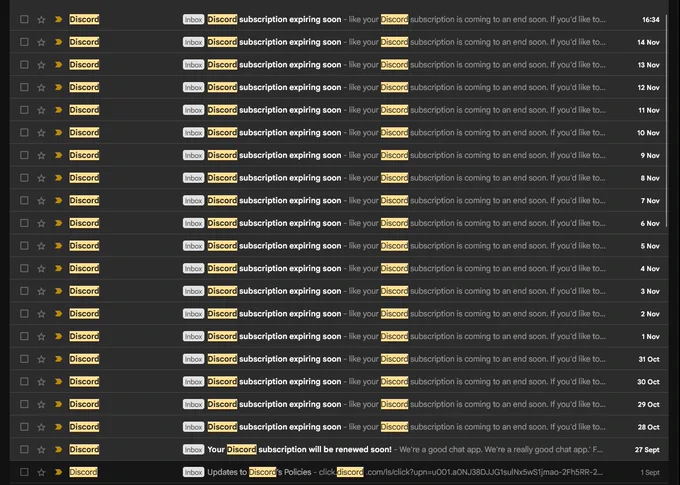Click the Inbox label on 13 Nov email
Image resolution: width=680 pixels, height=485 pixels.
[x=193, y=65]
